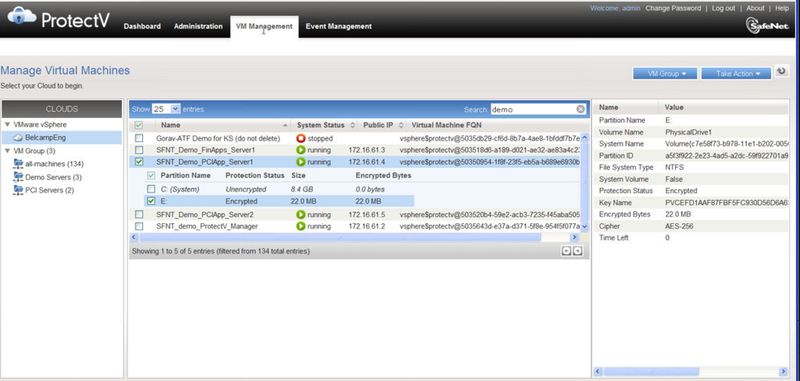Go to previous page of entries
The height and width of the screenshot is (381, 800).
pos(566,251)
